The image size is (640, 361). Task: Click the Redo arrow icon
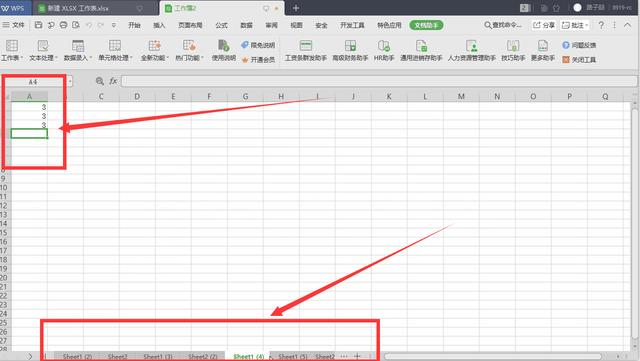coord(101,25)
